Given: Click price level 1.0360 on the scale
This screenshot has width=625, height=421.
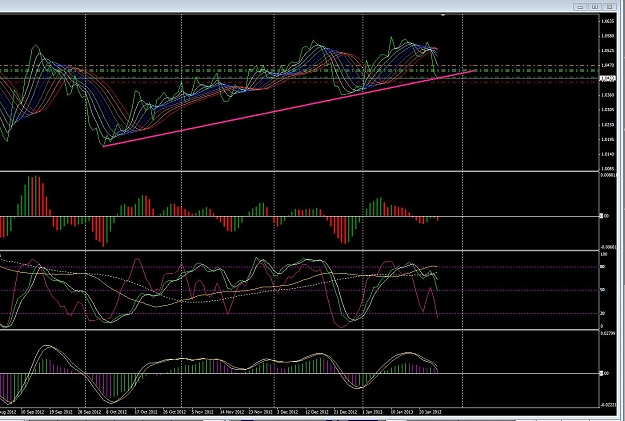Looking at the screenshot, I should 608,95.
